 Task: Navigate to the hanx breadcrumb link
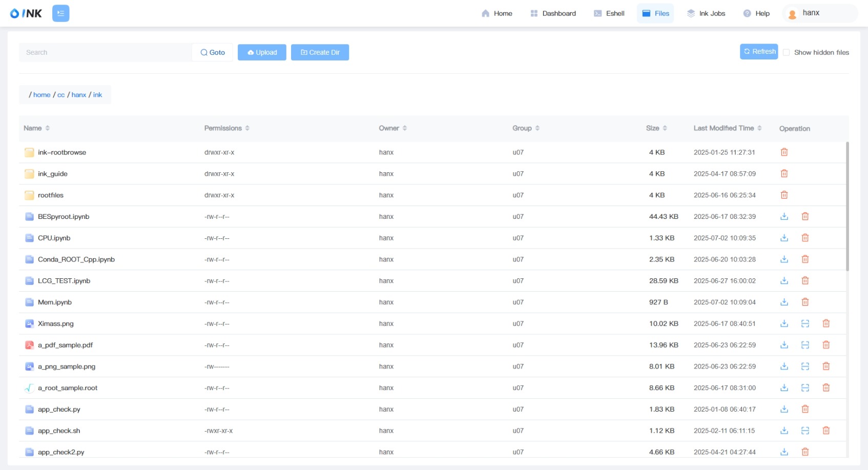pos(79,95)
